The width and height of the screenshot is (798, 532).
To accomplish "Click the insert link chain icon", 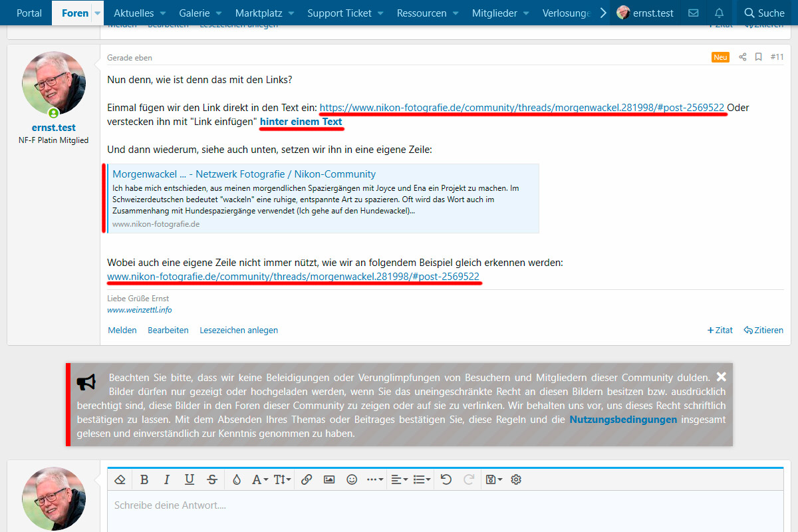I will pos(307,479).
